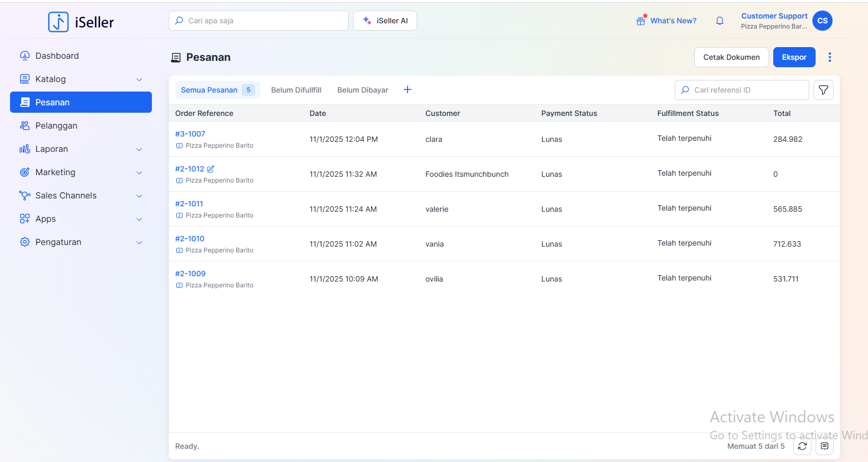Open the filter funnel icon

(823, 90)
